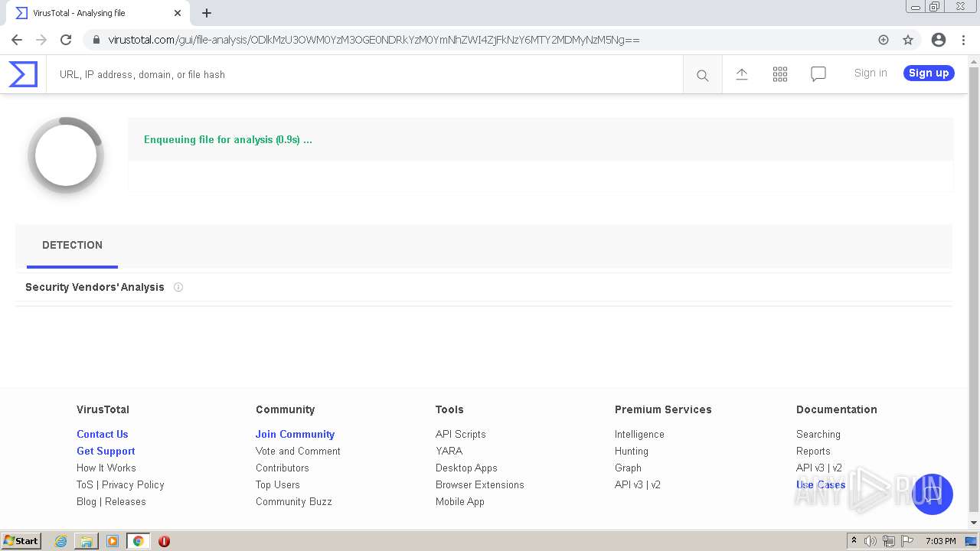Click the page vertical scrollbar

coord(974,291)
